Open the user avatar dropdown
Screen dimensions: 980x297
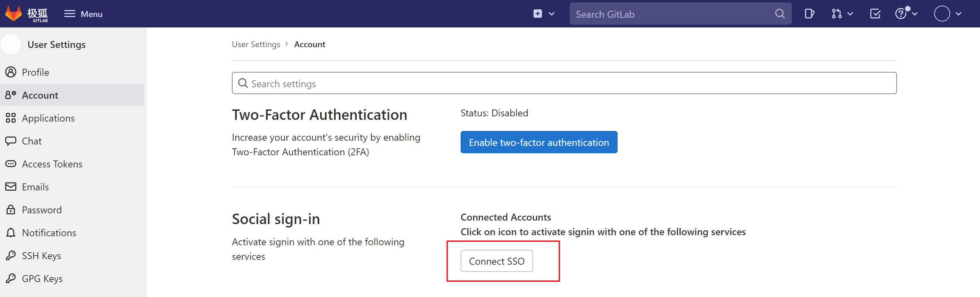click(947, 14)
